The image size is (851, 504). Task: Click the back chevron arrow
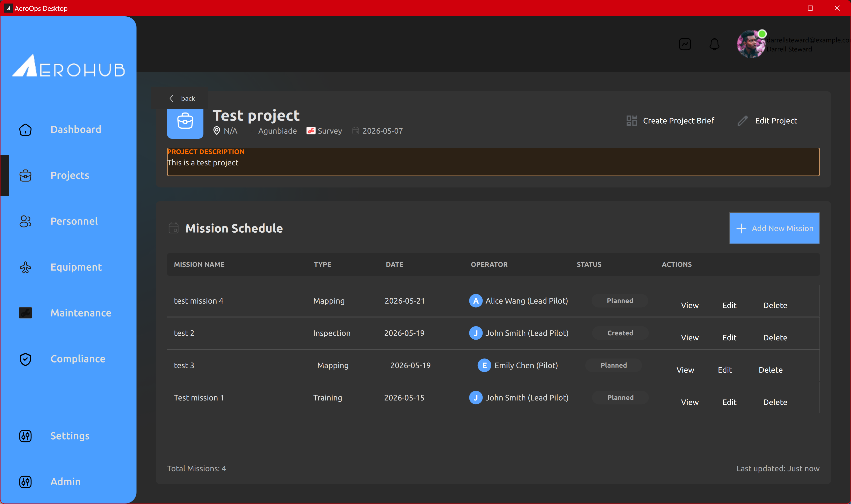tap(172, 98)
